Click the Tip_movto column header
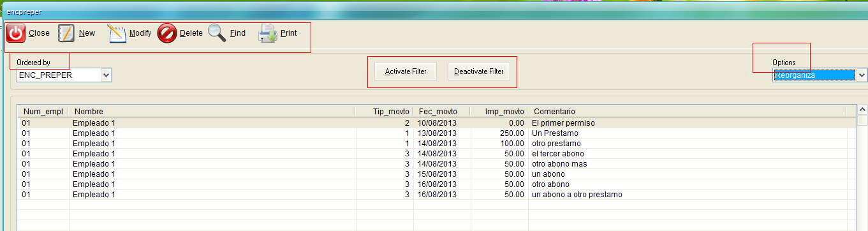This screenshot has height=231, width=868. (384, 112)
